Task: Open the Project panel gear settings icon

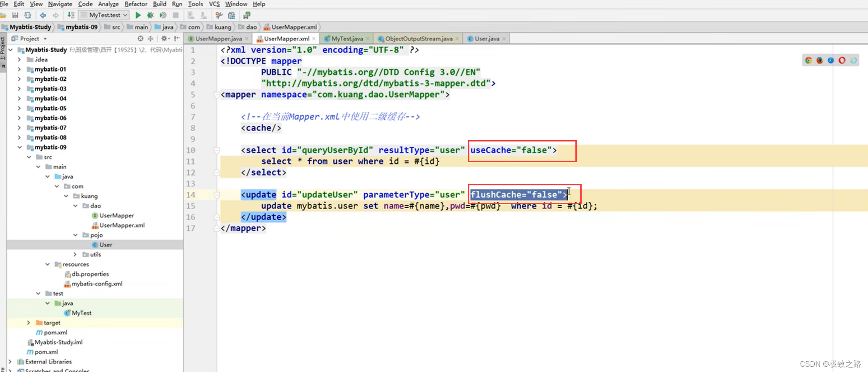Action: tap(165, 38)
